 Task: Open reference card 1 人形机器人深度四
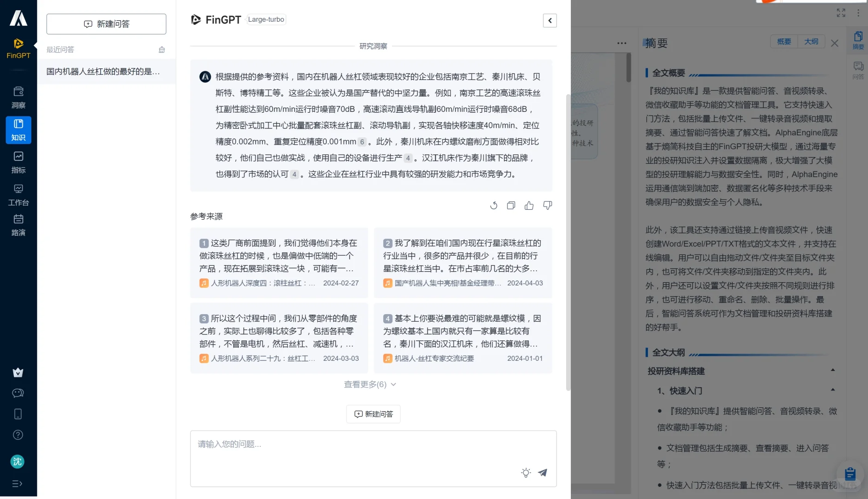pyautogui.click(x=279, y=262)
